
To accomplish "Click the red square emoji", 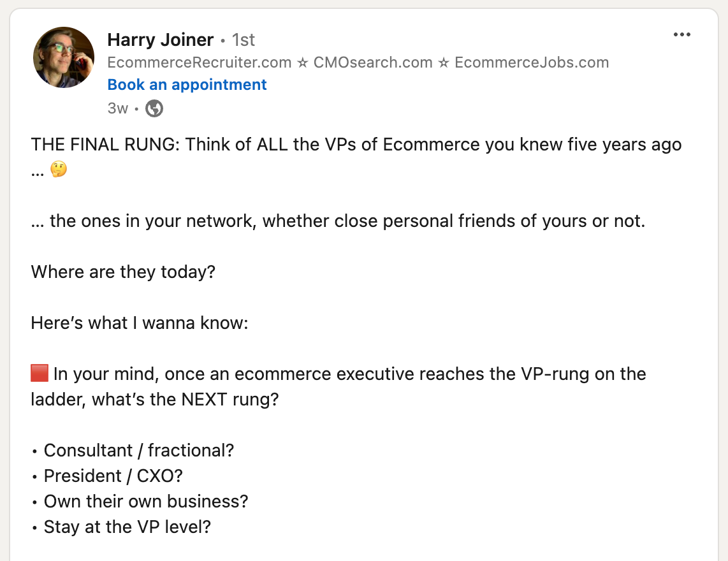I will click(40, 373).
